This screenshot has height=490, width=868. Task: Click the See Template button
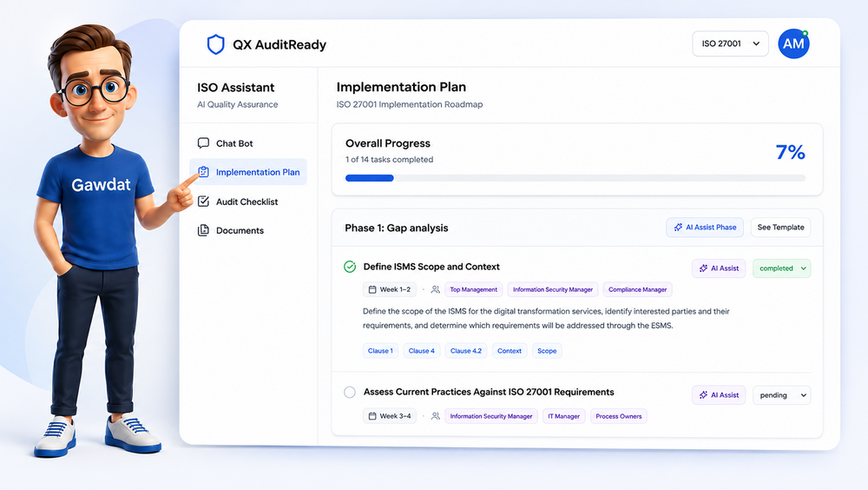(780, 228)
